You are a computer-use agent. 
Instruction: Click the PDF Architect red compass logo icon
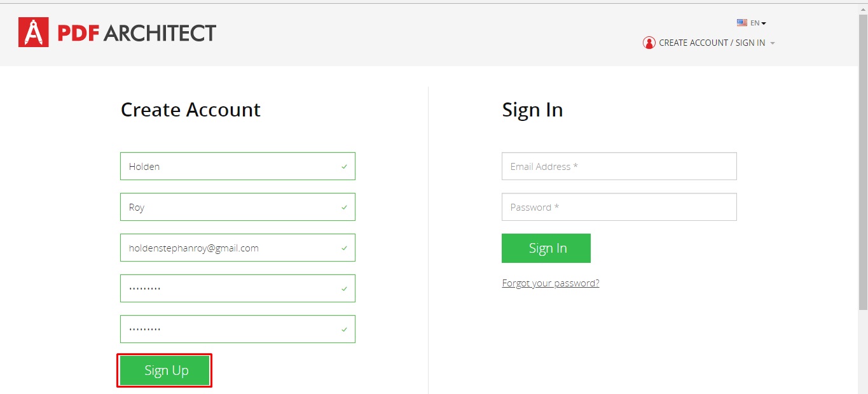(x=34, y=32)
